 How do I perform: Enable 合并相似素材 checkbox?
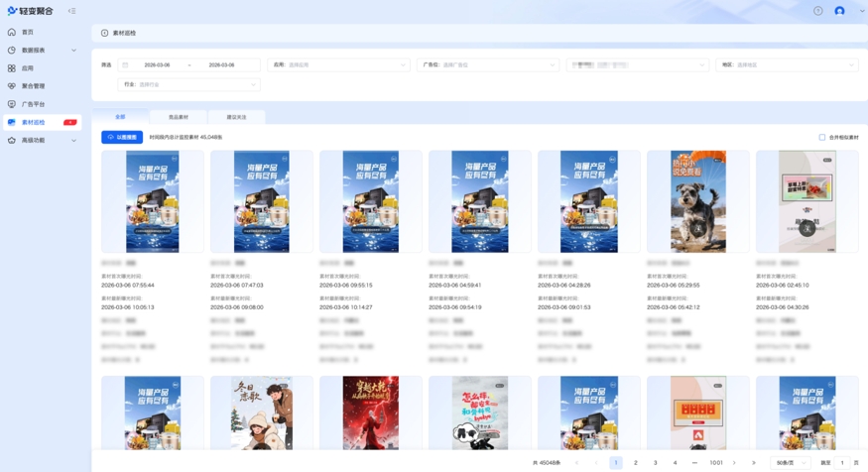coord(821,138)
